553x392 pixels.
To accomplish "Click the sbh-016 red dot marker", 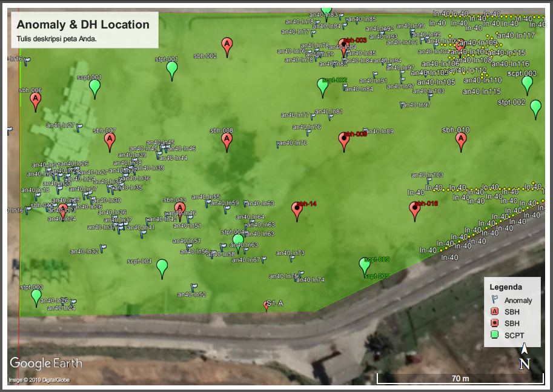I will pyautogui.click(x=415, y=210).
